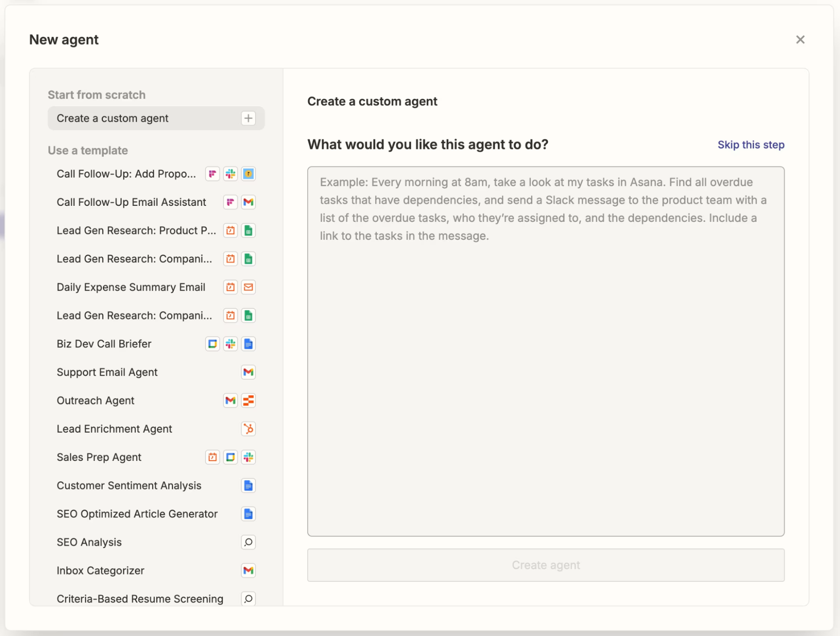
Task: Click the email envelope icon in Daily Expense Summary Email row
Action: click(248, 287)
